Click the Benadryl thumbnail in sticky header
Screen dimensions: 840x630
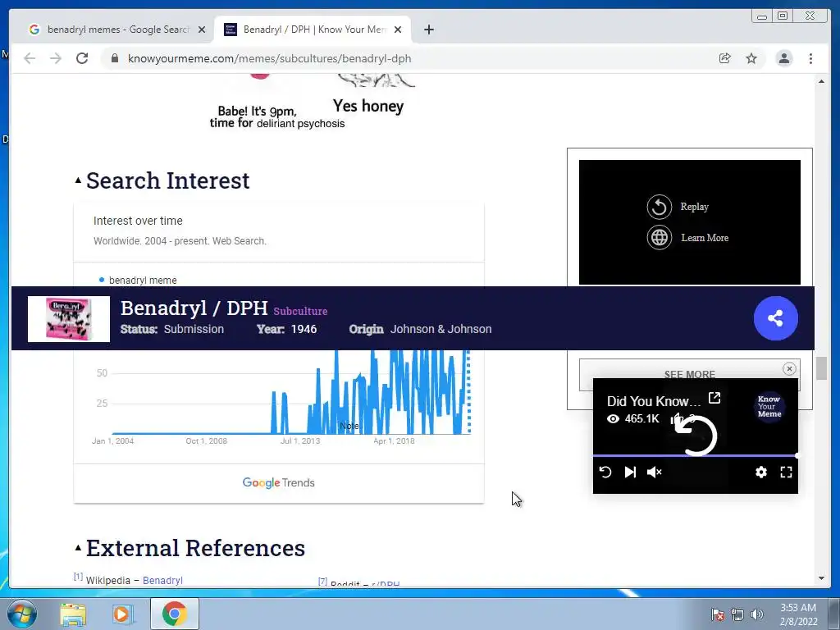[x=69, y=319]
